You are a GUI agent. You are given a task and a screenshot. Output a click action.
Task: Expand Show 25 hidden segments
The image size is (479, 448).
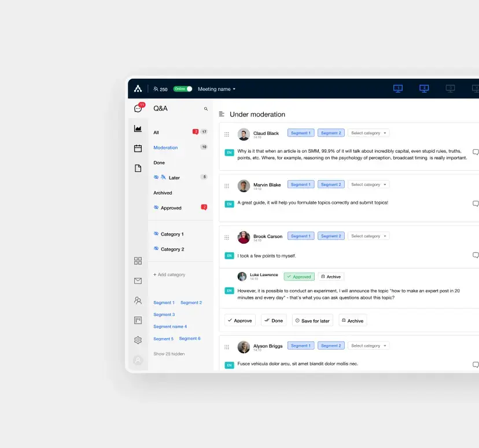pos(169,354)
